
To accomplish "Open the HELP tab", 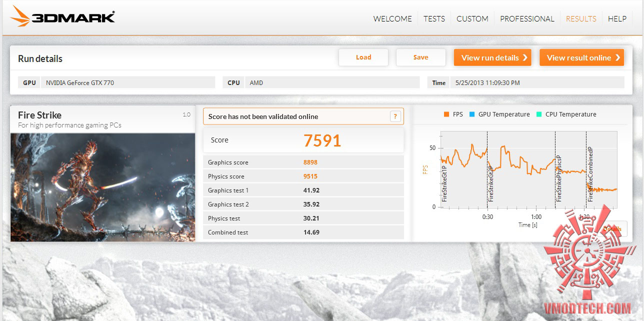I will pyautogui.click(x=617, y=18).
